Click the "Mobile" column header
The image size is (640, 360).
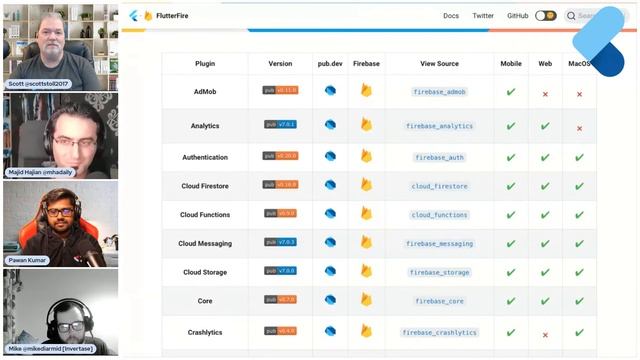[511, 64]
